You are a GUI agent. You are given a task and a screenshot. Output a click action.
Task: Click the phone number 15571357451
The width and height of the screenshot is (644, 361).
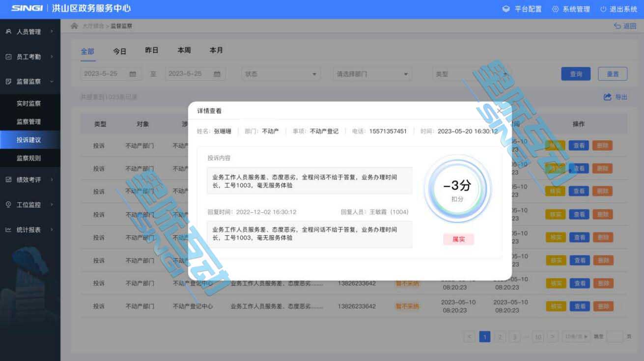388,131
